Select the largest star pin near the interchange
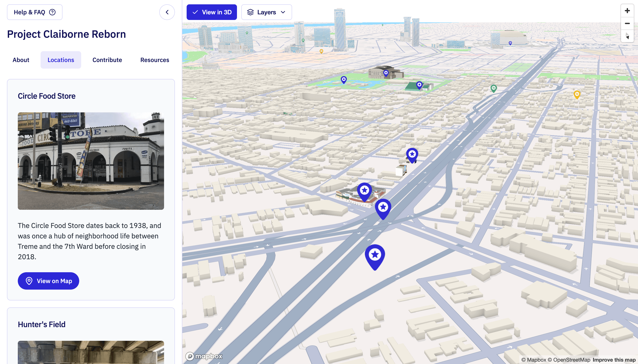Screen dimensions: 638x364 [x=375, y=257]
